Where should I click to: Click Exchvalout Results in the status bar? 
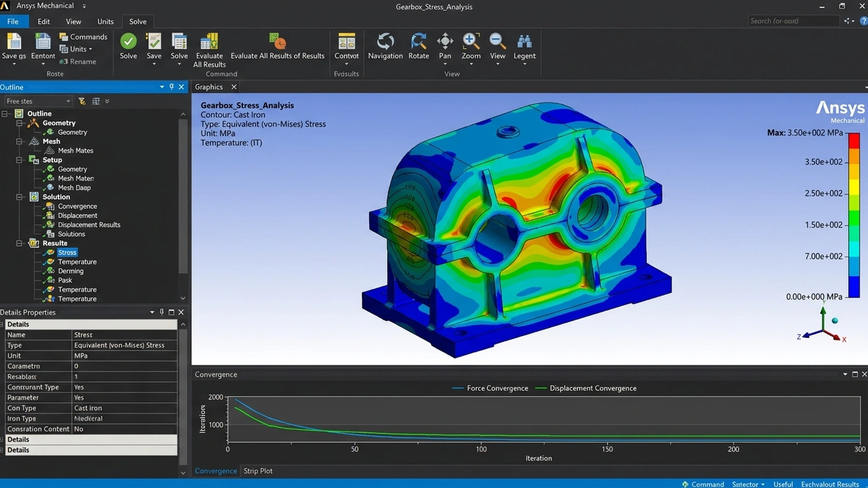point(830,484)
